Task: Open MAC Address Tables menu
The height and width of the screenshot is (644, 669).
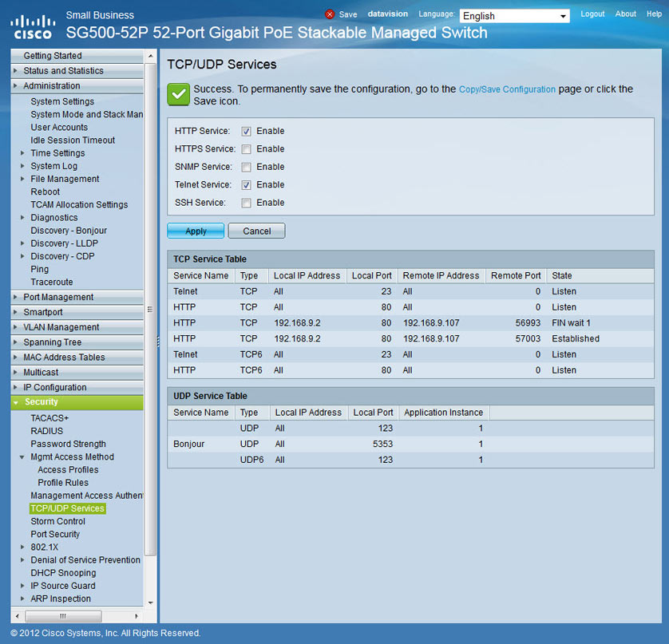Action: [x=77, y=358]
